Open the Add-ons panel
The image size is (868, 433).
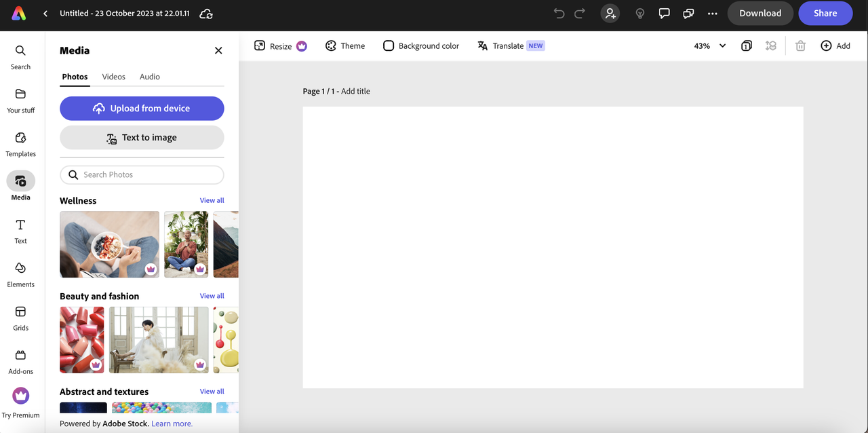(x=20, y=361)
